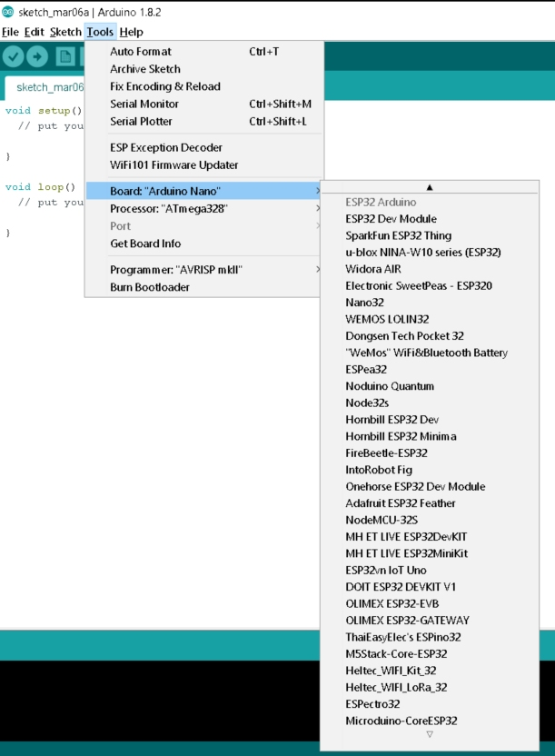Select the NodeMCU-32S board
Image resolution: width=555 pixels, height=756 pixels.
point(382,520)
